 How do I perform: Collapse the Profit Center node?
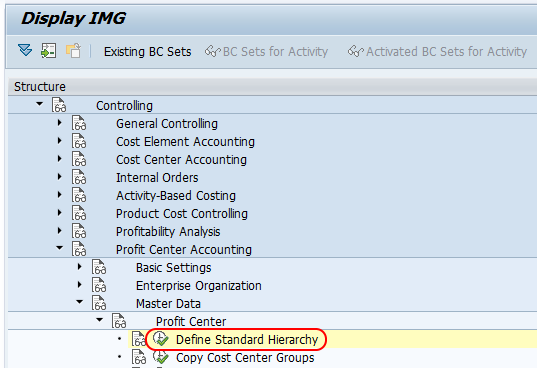(x=99, y=320)
